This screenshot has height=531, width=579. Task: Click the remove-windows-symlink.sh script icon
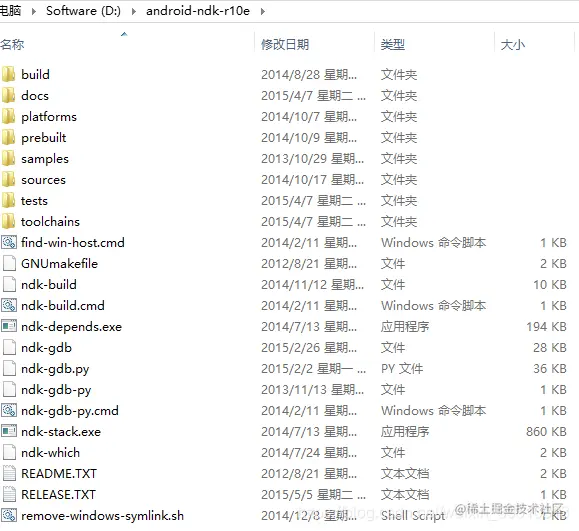[9, 515]
